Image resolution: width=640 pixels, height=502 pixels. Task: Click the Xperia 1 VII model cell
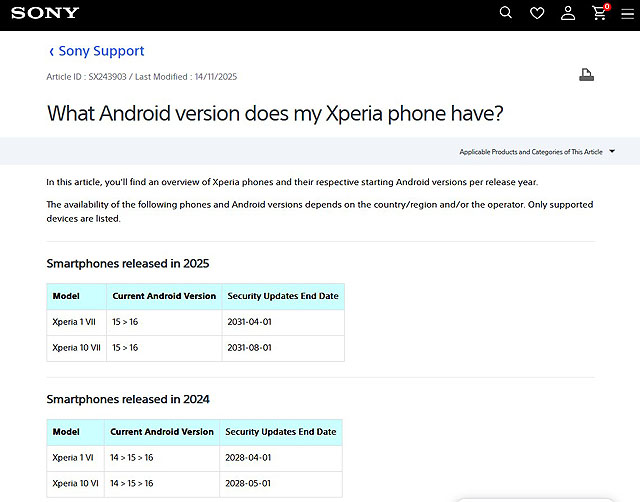click(76, 322)
